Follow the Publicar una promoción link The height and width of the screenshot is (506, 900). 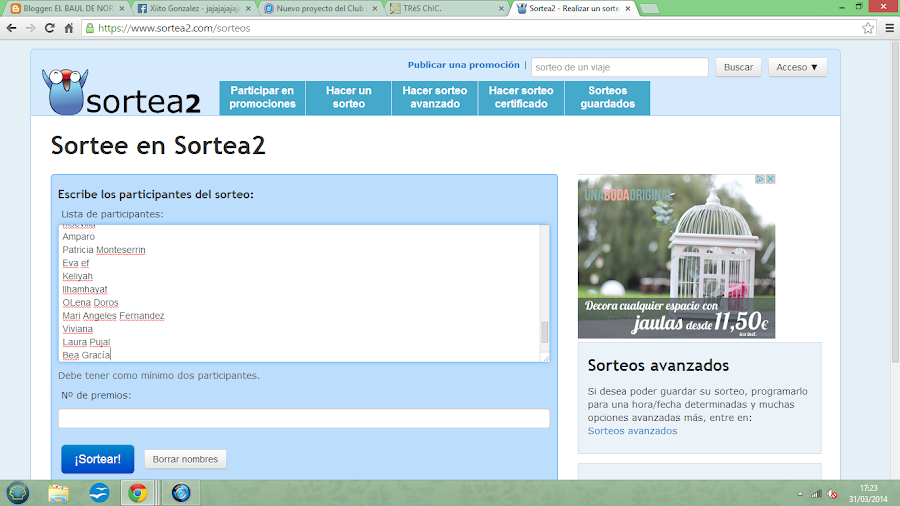tap(463, 65)
